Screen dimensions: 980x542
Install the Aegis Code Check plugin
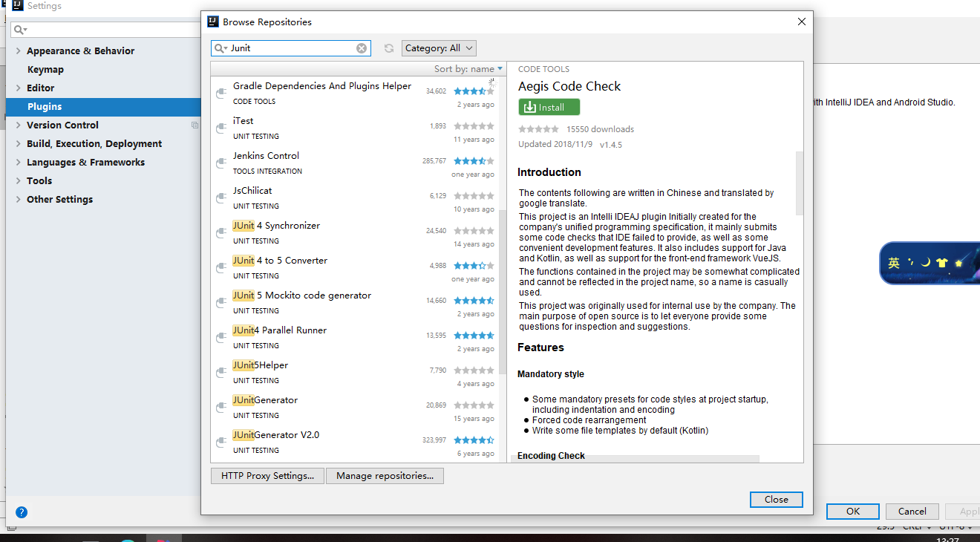[549, 107]
